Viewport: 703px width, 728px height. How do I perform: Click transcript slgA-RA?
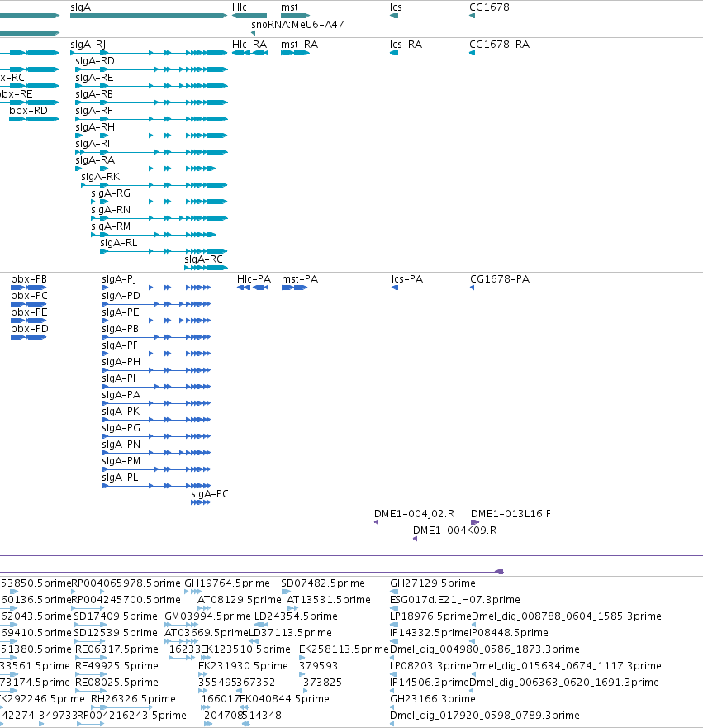(x=145, y=169)
